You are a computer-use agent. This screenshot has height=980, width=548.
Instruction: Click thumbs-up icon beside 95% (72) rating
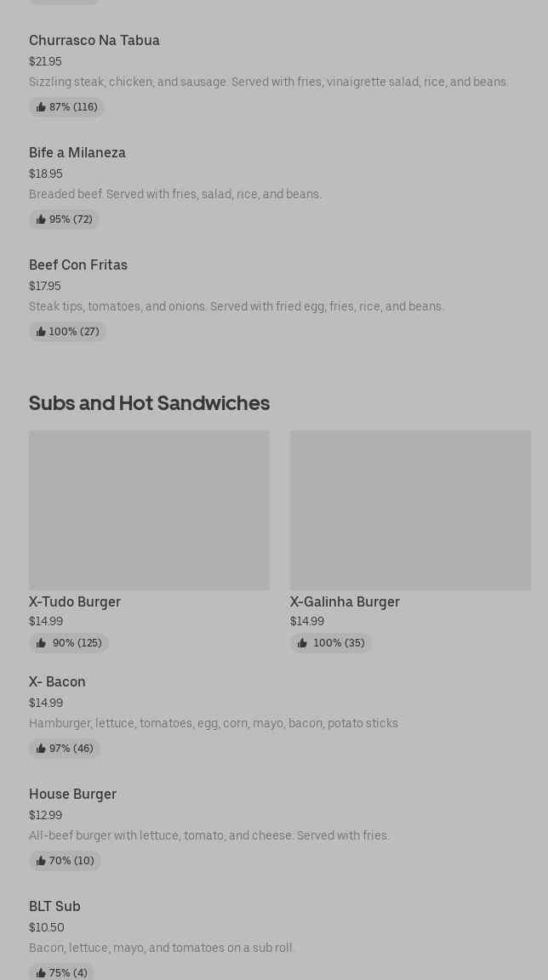tap(41, 219)
